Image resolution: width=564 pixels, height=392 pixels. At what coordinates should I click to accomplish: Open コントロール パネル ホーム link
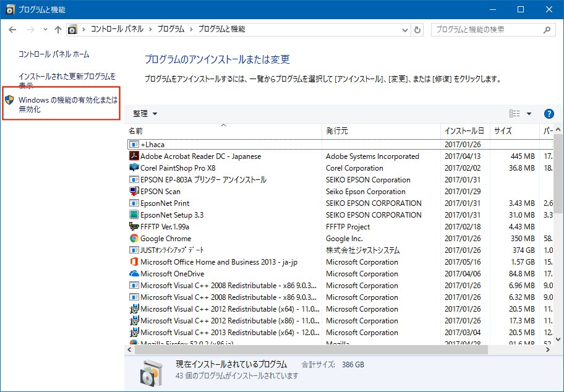coord(54,54)
